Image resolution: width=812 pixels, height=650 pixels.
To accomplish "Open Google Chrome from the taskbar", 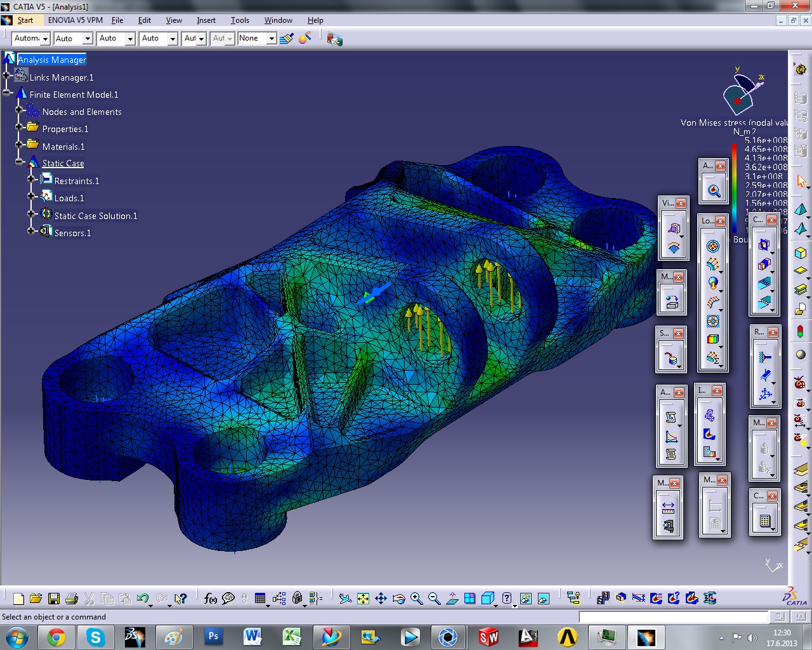I will pos(56,637).
